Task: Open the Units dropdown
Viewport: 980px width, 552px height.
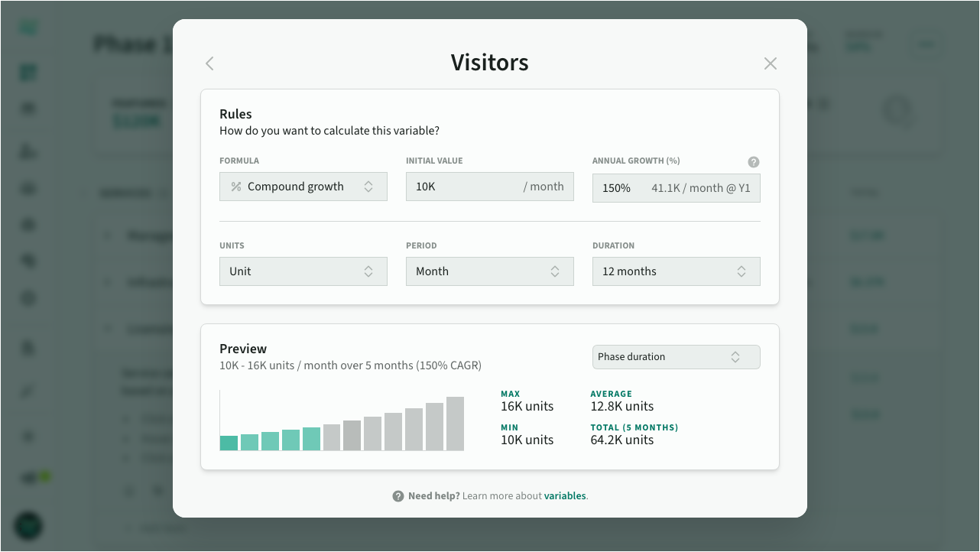Action: (x=303, y=271)
